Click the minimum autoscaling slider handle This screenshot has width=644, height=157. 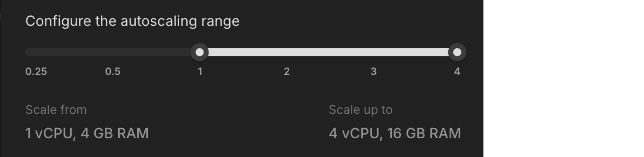point(200,52)
